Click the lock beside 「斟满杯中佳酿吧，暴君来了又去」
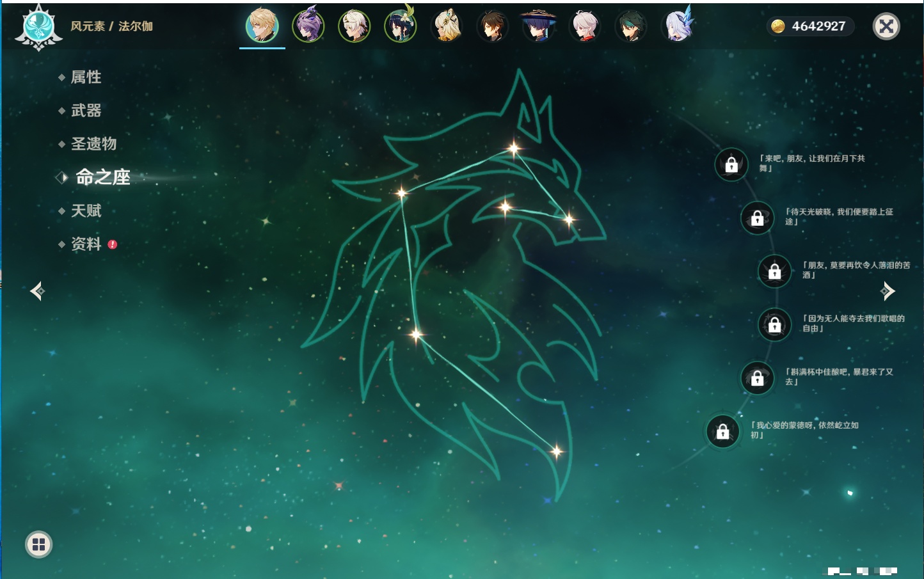Screen dimensions: 924x579 (x=758, y=378)
